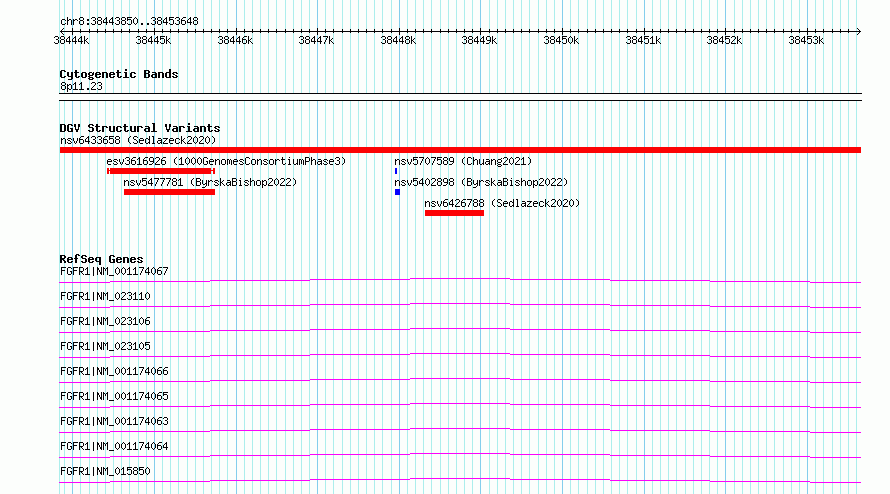This screenshot has height=494, width=890.
Task: Click the 38452k ruler position
Action: (x=724, y=40)
